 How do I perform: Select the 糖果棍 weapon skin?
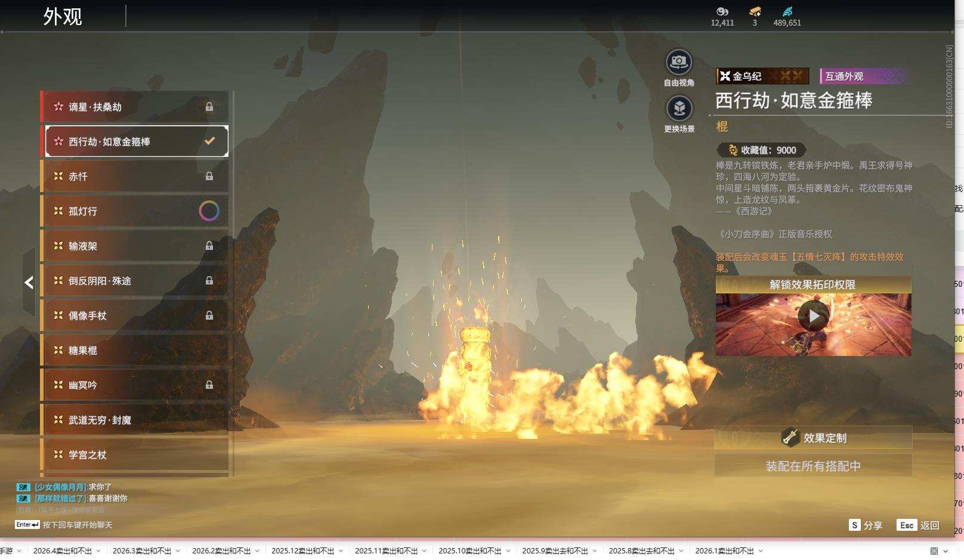[x=135, y=351]
